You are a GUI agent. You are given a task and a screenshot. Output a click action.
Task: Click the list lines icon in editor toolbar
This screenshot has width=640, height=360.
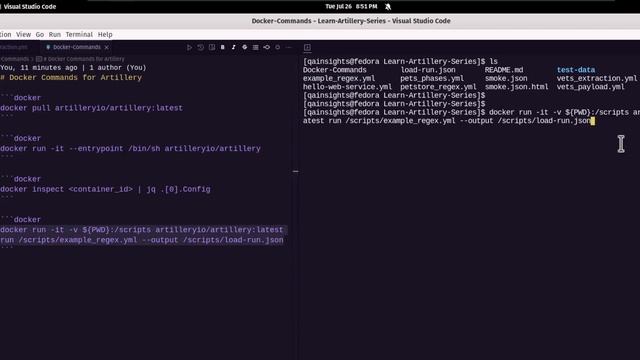256,47
